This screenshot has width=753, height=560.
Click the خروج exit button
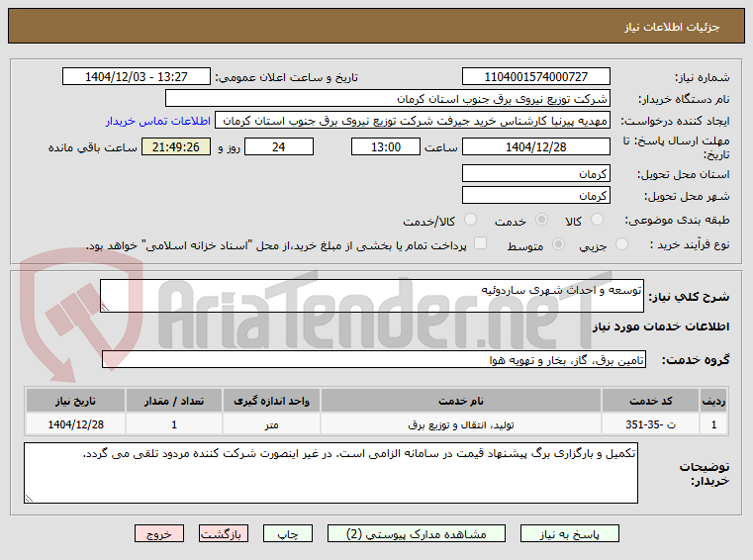tap(159, 533)
